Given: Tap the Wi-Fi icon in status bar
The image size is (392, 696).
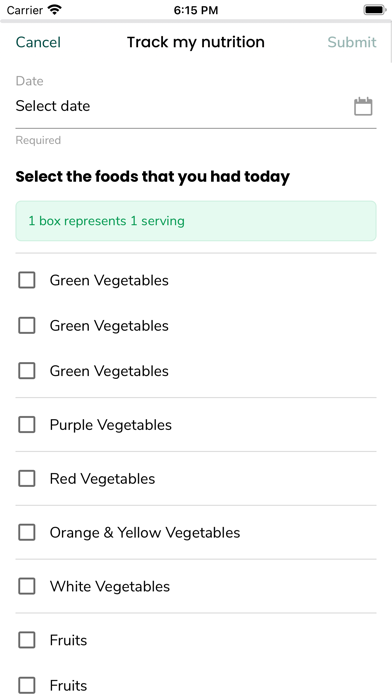Looking at the screenshot, I should coord(55,10).
